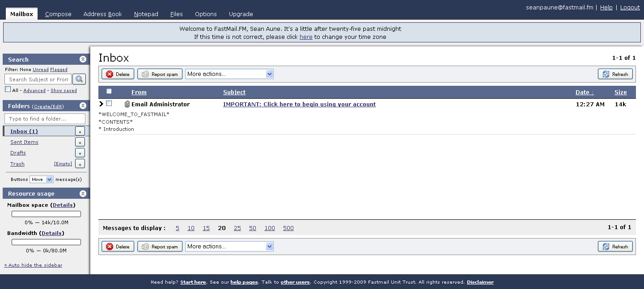Refresh the inbox using the top Refresh button

point(615,74)
